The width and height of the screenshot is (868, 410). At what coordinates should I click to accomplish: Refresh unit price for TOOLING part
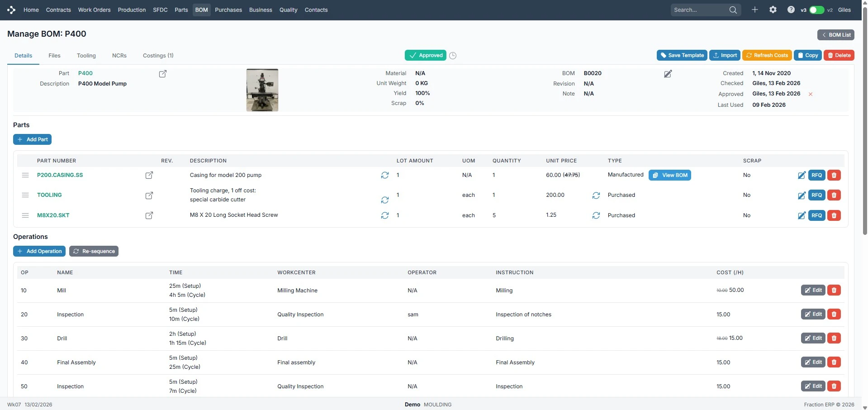tap(596, 195)
